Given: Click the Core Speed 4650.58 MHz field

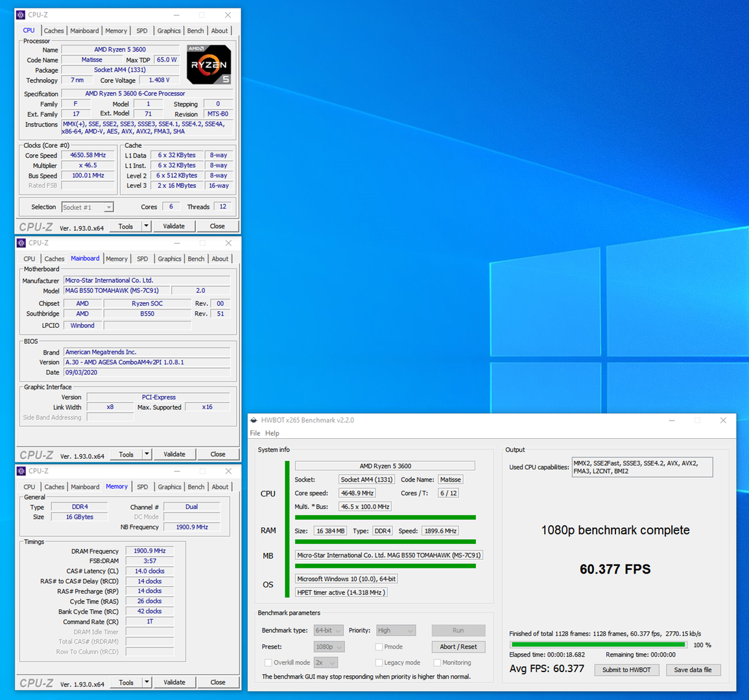Looking at the screenshot, I should [88, 155].
